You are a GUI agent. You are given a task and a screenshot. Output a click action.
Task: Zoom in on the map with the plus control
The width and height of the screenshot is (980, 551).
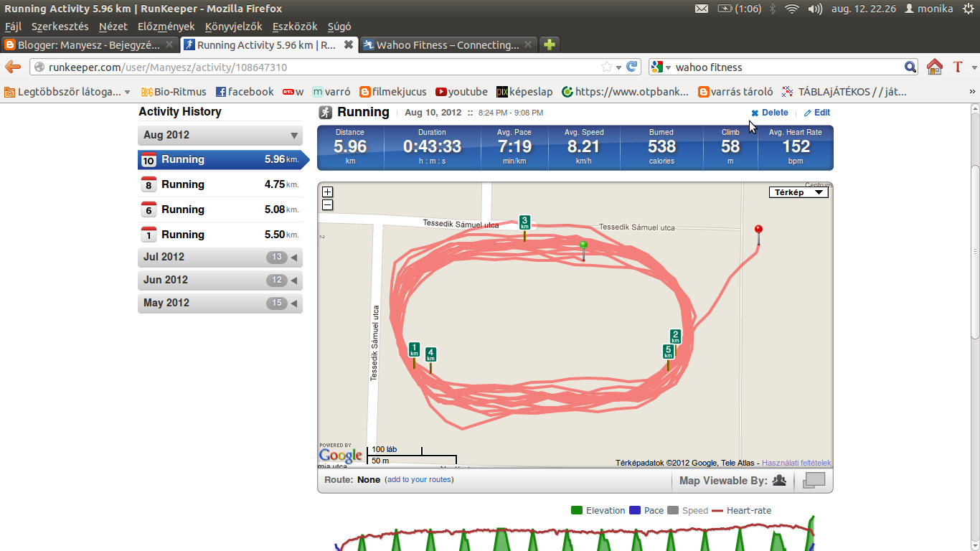pos(327,192)
